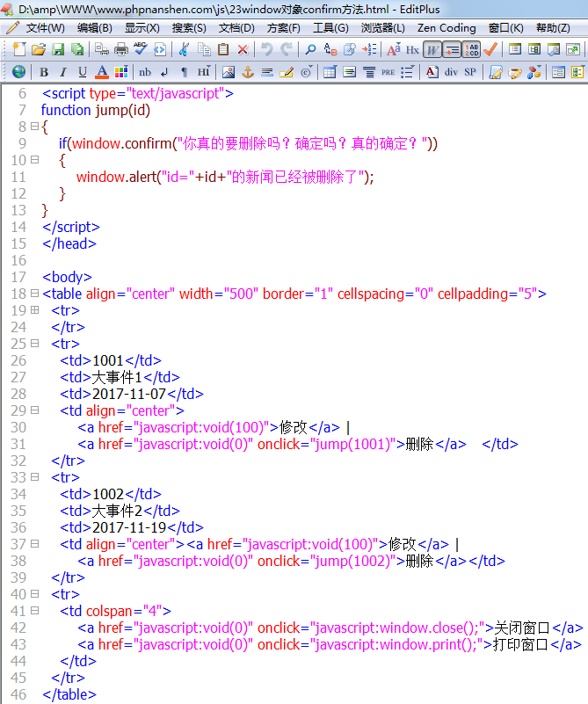This screenshot has width=588, height=704.
Task: Collapse the tr fold at line 25
Action: click(x=34, y=343)
